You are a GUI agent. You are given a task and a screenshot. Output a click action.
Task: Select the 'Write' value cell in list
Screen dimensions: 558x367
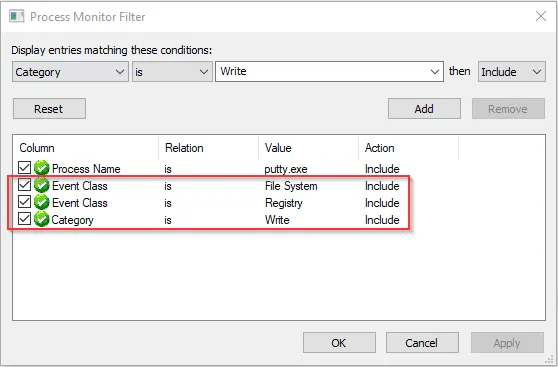coord(277,220)
